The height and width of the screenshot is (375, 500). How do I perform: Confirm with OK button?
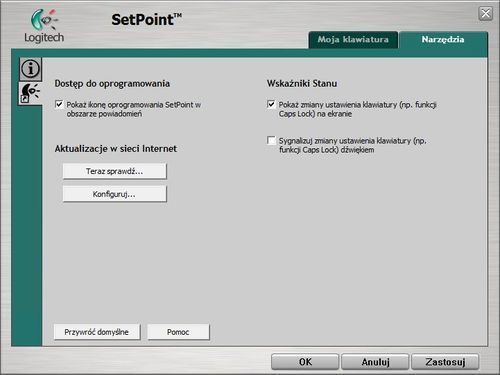pos(305,362)
